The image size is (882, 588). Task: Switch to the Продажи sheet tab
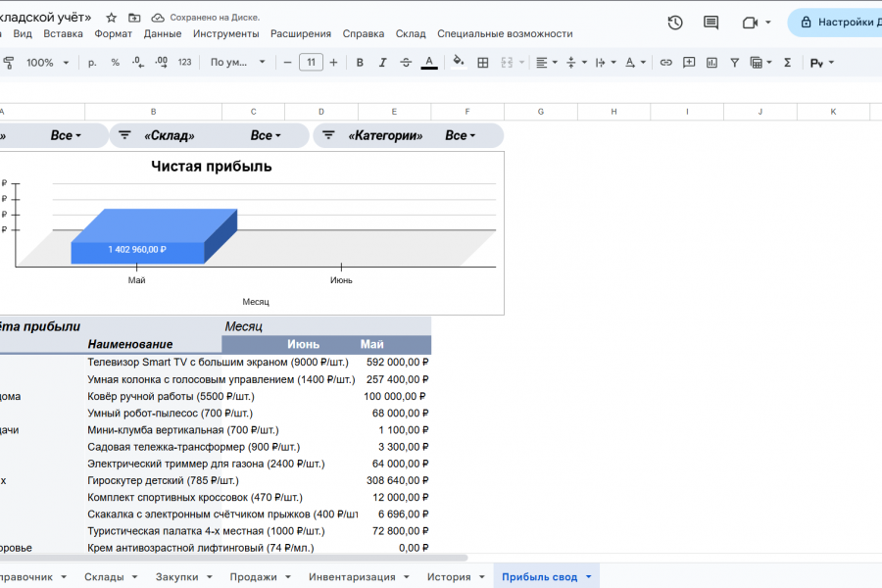[253, 577]
